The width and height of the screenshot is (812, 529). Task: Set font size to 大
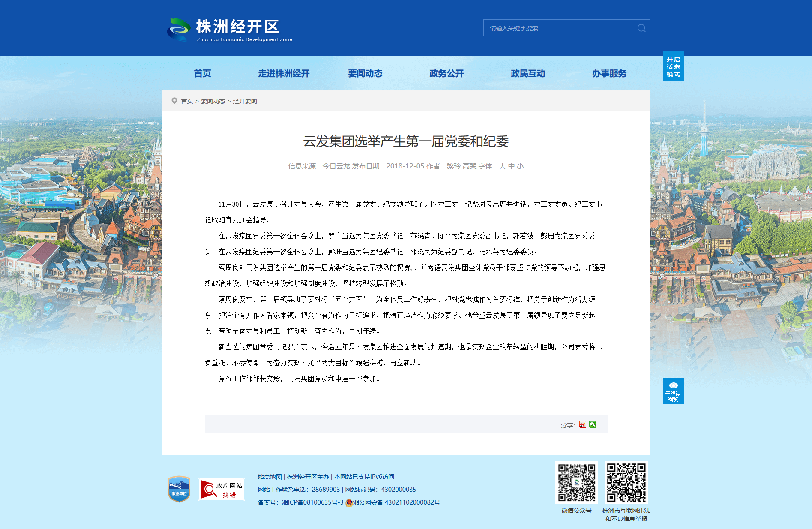point(502,166)
